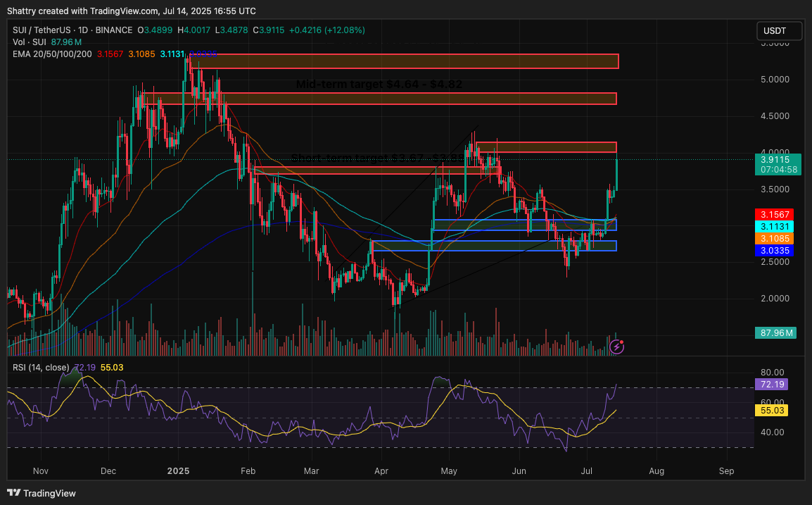Screen dimensions: 812x505
Task: Click the 2025 label on time axis
Action: tap(178, 470)
